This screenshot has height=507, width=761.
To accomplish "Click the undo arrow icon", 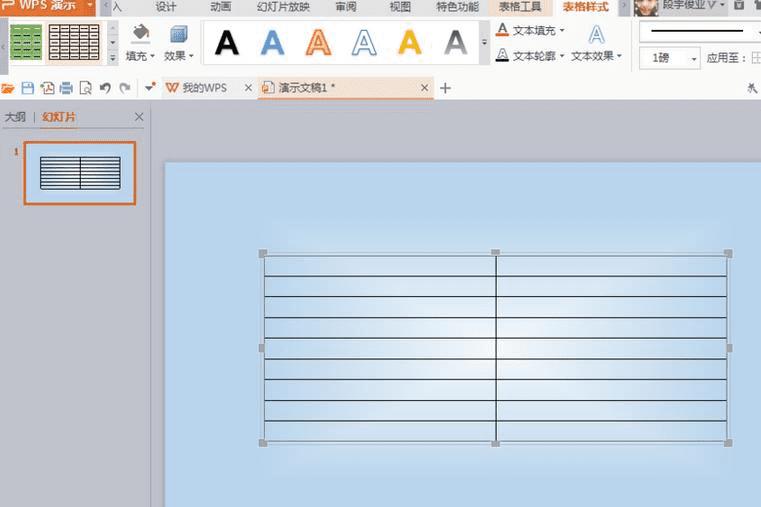I will click(105, 88).
